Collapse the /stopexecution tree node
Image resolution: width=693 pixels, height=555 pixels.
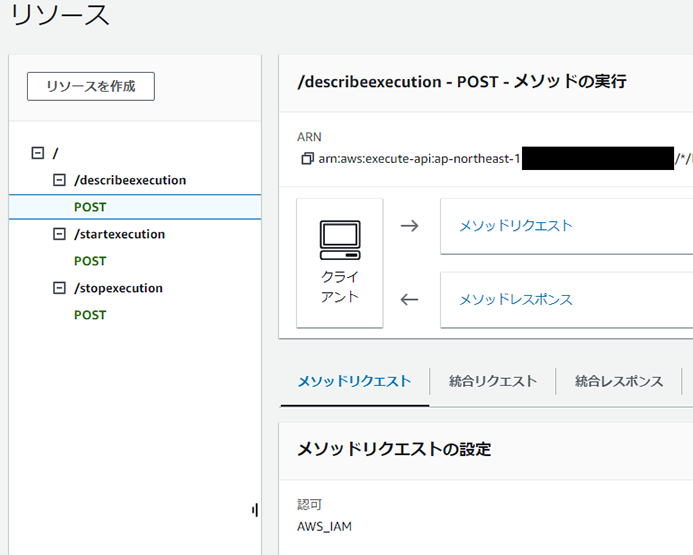[59, 288]
